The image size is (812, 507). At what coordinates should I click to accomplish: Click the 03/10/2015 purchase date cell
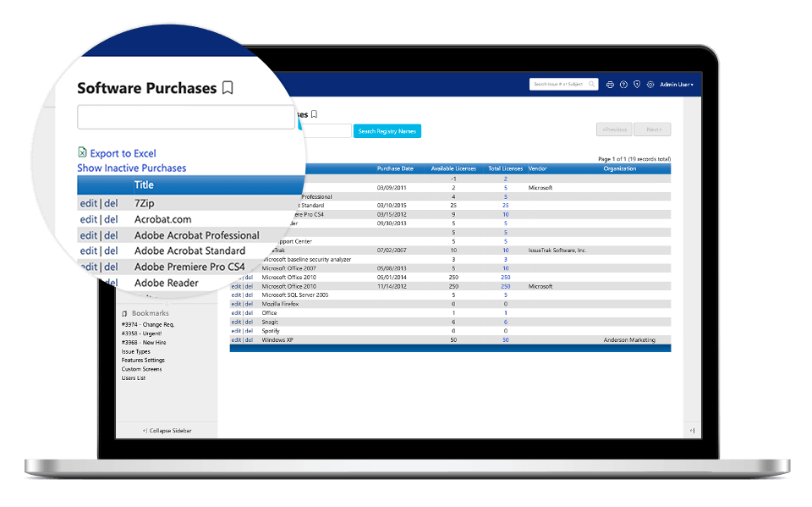click(x=392, y=206)
